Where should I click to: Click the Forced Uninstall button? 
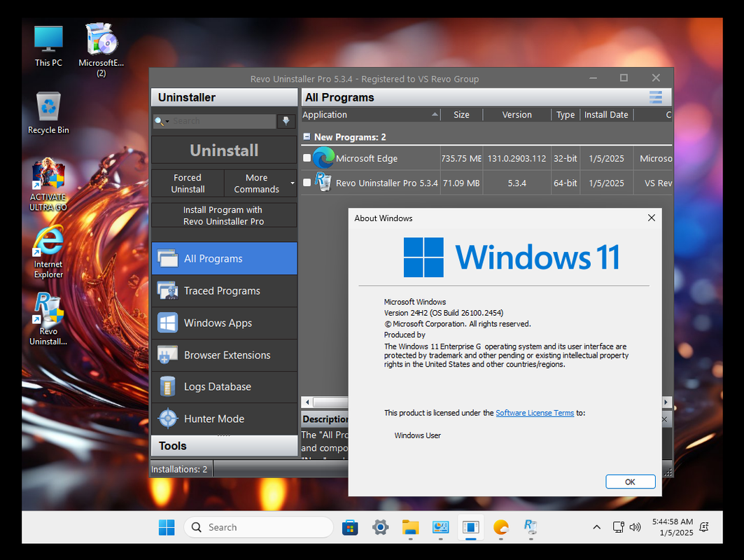tap(188, 183)
